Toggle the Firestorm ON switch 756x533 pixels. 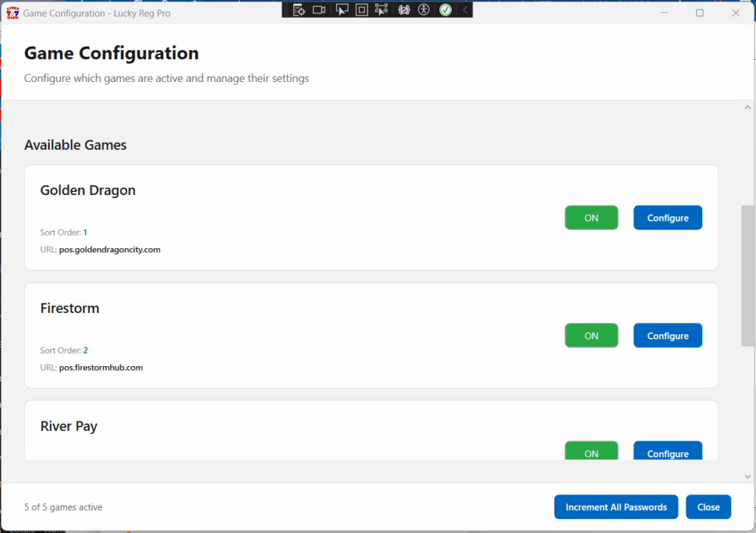tap(591, 336)
